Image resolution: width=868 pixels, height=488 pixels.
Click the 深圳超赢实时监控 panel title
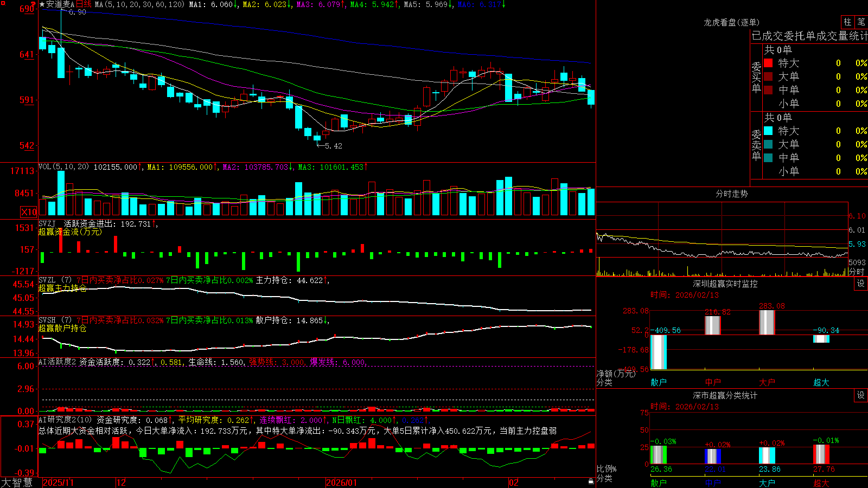725,284
